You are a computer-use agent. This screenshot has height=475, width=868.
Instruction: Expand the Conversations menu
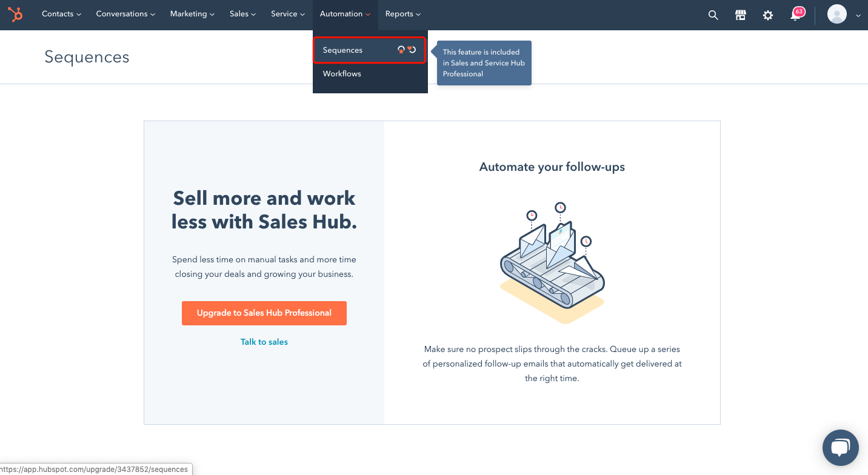coord(125,14)
